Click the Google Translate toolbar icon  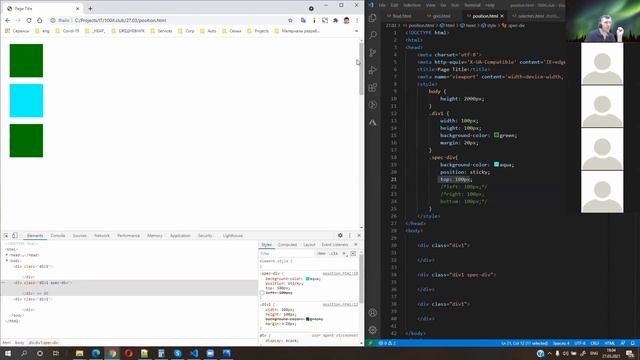(303, 20)
